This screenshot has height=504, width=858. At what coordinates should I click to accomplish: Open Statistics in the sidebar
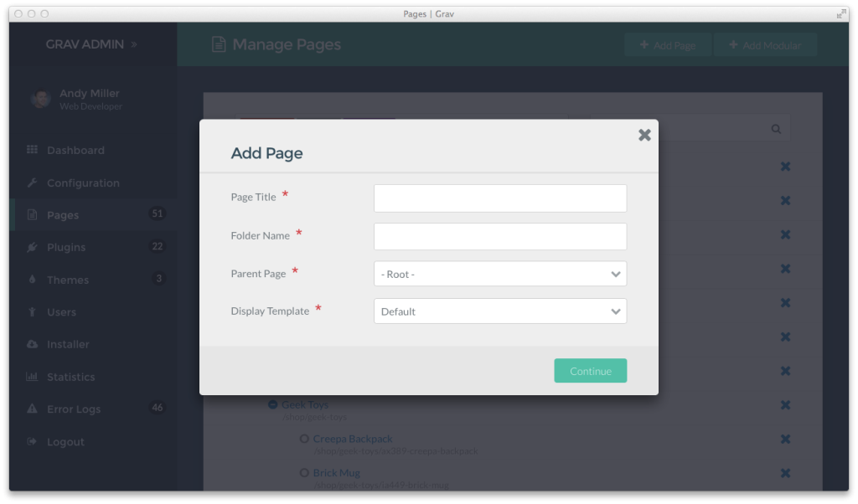[x=70, y=378]
